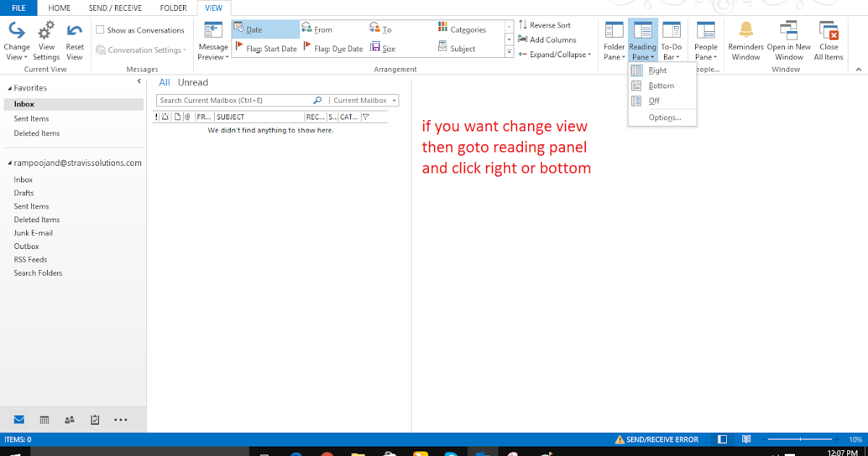Open the Calendar navigation icon
Screen dimensions: 868x456
[43, 420]
